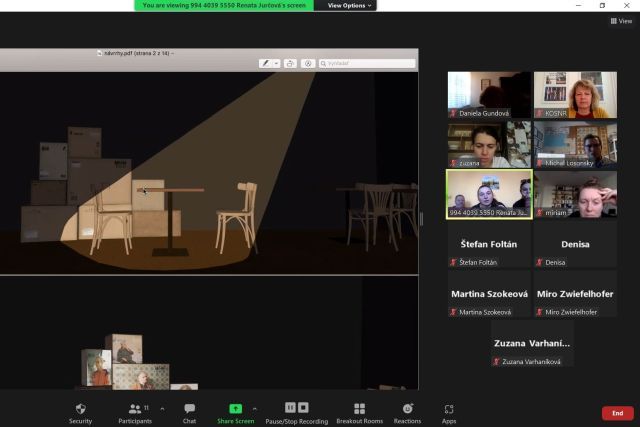Image resolution: width=640 pixels, height=427 pixels.
Task: Click the green Share Screen icon
Action: pos(235,409)
